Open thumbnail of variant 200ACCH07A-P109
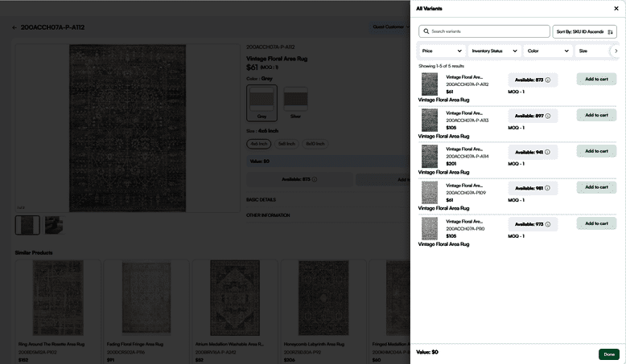626x364 pixels. pyautogui.click(x=430, y=192)
